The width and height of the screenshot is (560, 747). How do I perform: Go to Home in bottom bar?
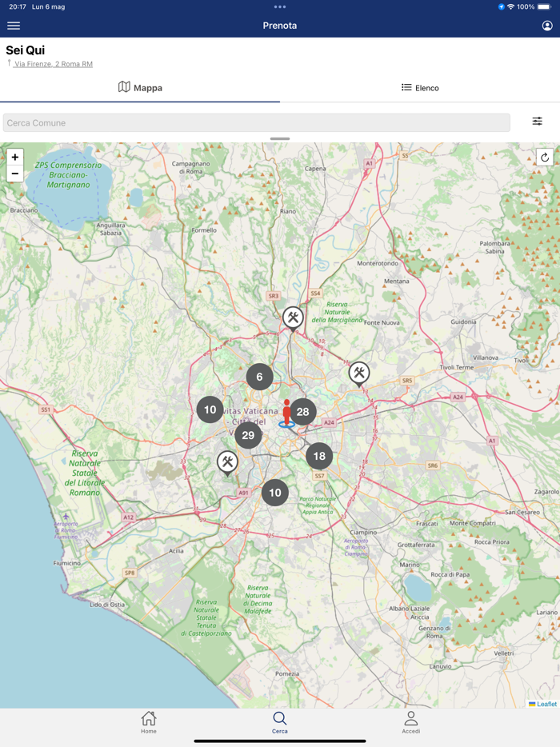149,722
